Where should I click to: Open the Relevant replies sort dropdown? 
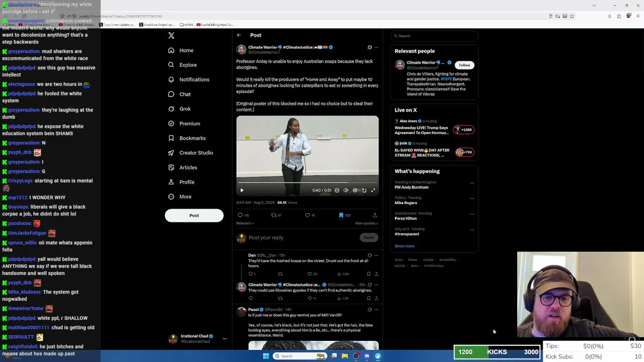pos(245,223)
